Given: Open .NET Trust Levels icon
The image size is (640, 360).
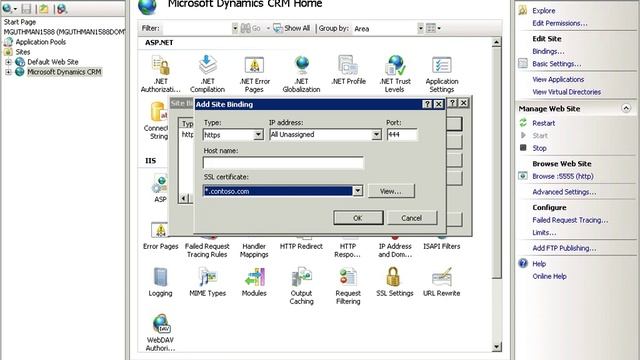Looking at the screenshot, I should click(395, 65).
